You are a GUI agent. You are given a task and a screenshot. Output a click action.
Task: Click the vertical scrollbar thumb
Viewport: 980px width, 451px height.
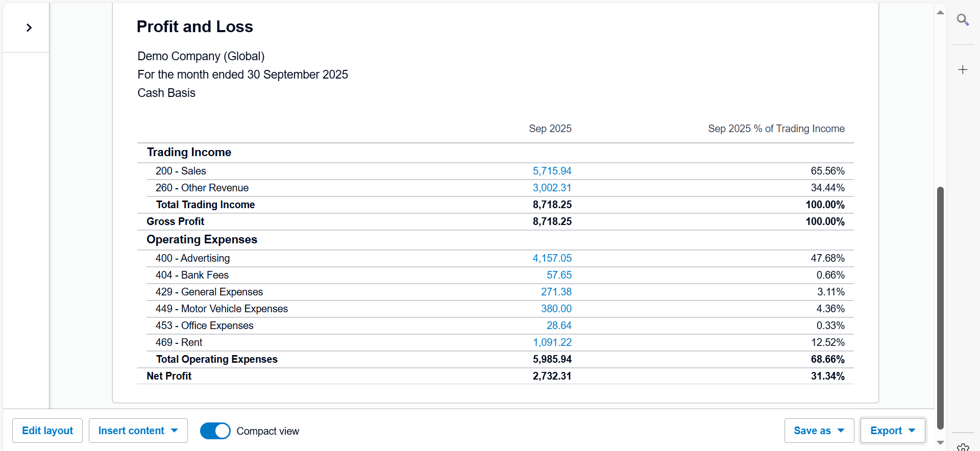pos(940,306)
